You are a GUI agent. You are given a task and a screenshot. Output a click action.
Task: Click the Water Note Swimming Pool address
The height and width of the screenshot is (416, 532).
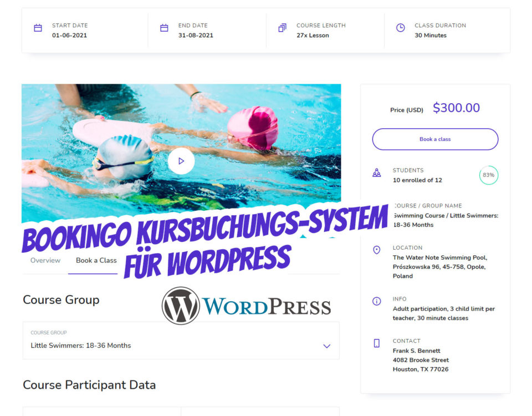click(x=440, y=267)
